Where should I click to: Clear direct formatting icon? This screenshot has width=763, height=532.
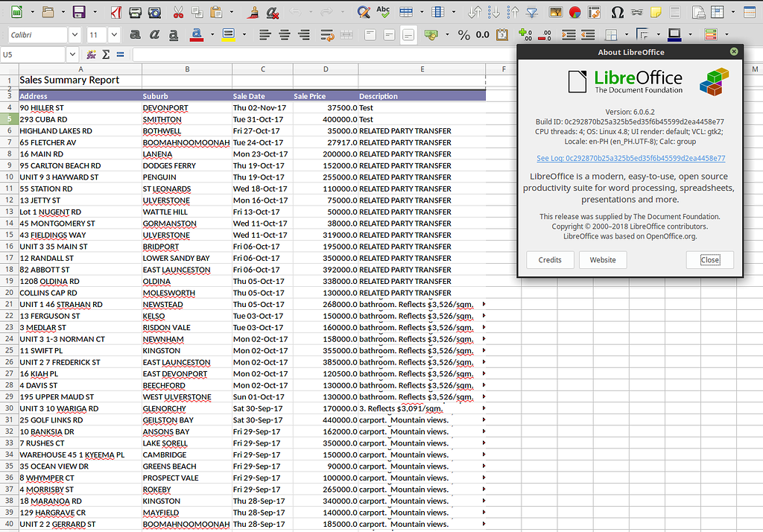273,12
